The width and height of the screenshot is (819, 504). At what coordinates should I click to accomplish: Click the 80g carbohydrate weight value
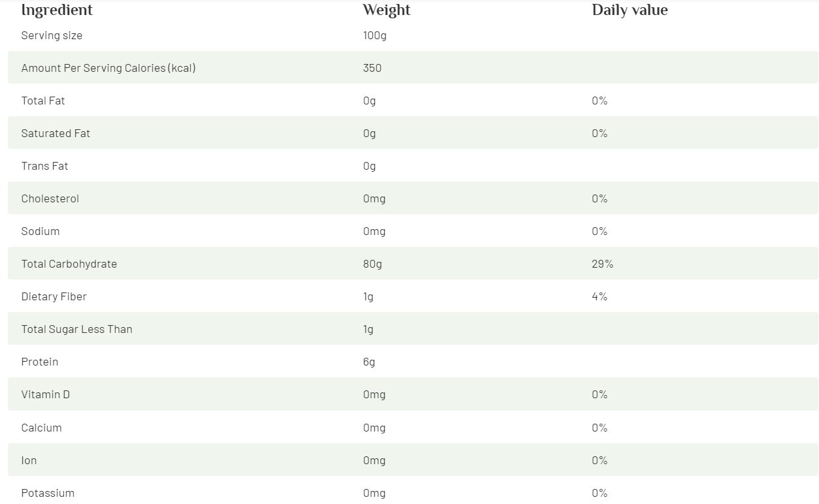[x=372, y=264]
